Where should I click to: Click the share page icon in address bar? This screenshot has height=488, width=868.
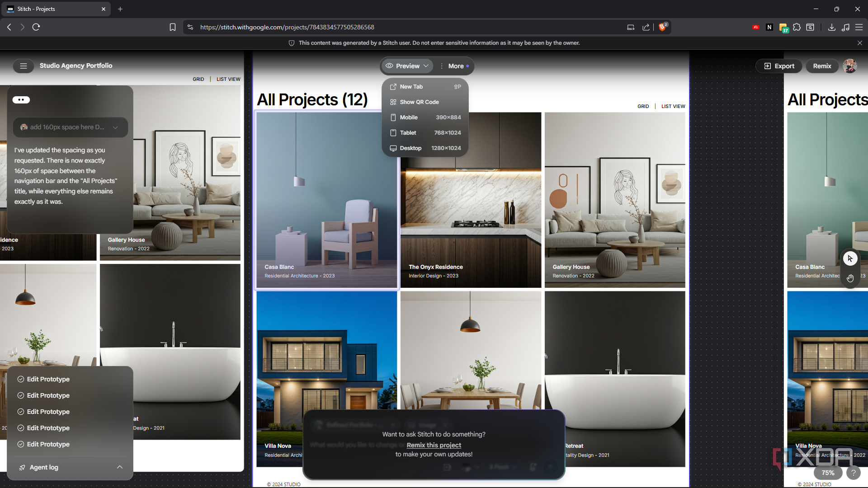(x=646, y=27)
